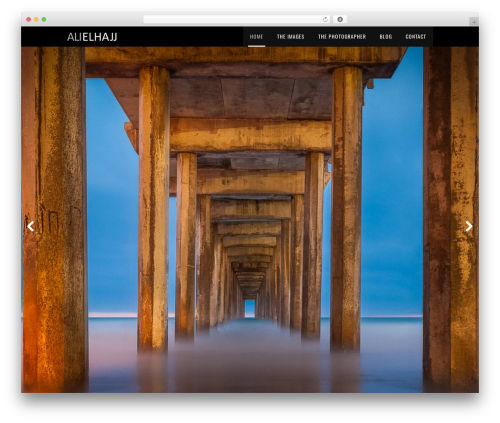Go to The Images page
Screen dimensions: 500x423
pyautogui.click(x=290, y=37)
